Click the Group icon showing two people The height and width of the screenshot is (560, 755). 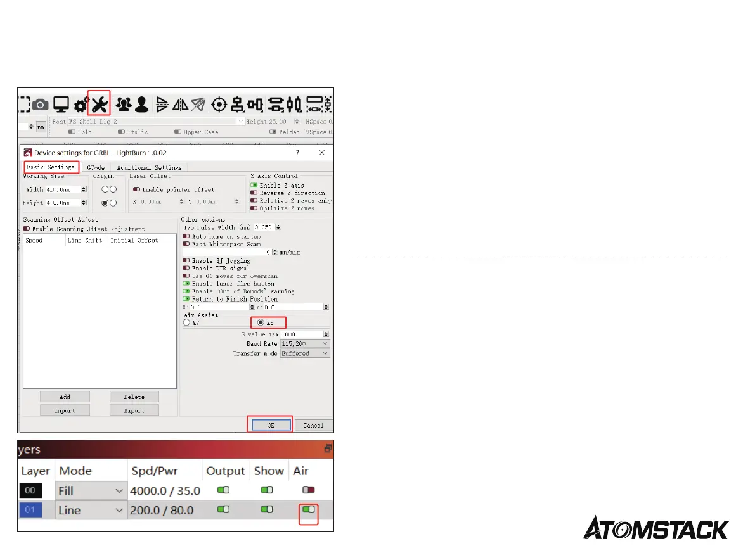[124, 104]
